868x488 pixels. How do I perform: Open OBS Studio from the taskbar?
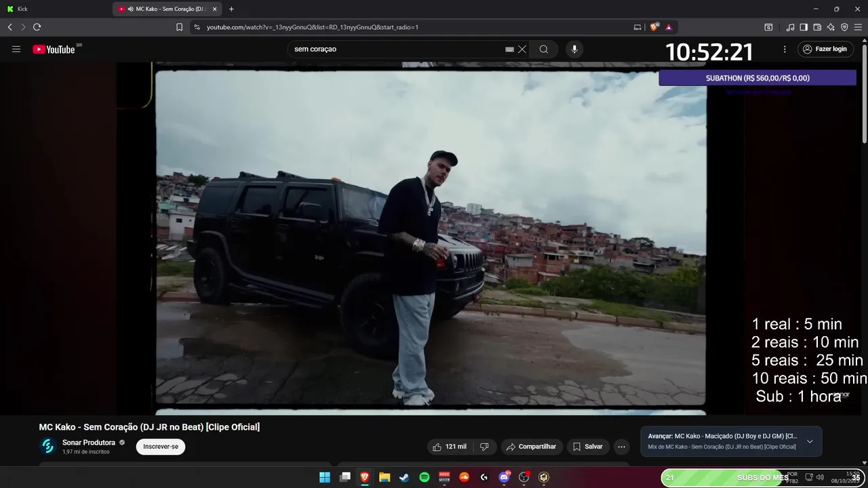[524, 477]
